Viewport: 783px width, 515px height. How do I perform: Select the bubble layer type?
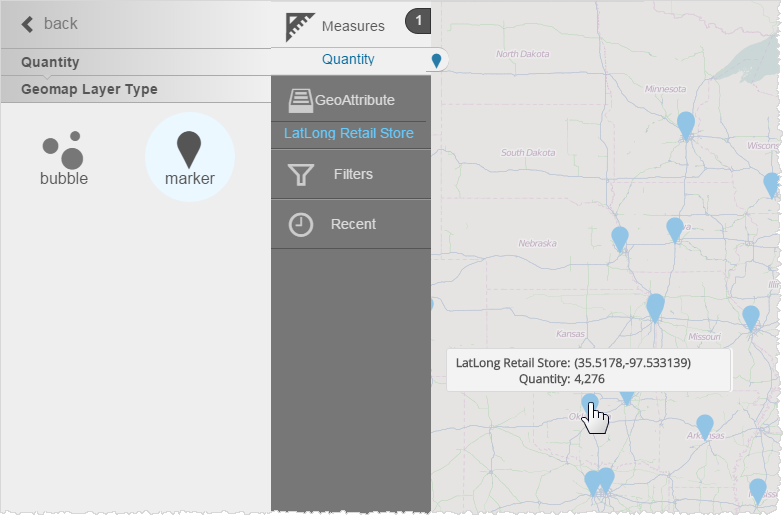point(63,160)
